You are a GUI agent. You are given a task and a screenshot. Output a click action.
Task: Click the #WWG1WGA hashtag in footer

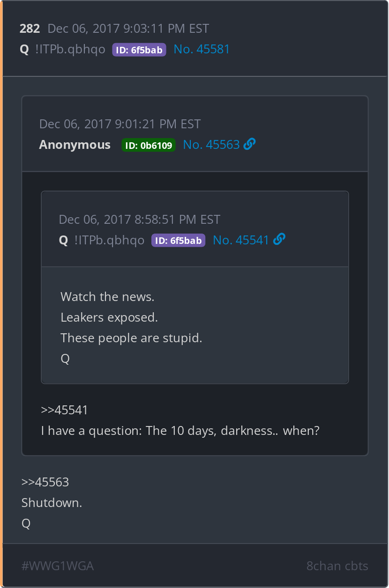click(58, 566)
